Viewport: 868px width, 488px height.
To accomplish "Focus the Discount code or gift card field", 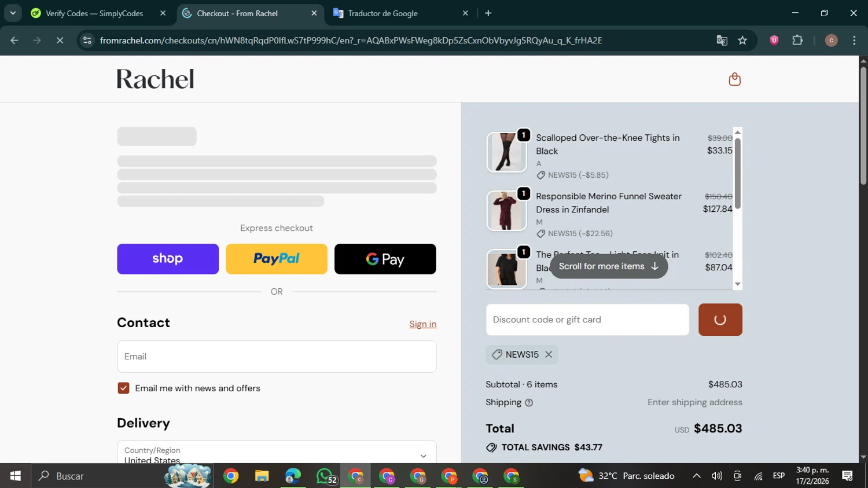I will pyautogui.click(x=587, y=320).
